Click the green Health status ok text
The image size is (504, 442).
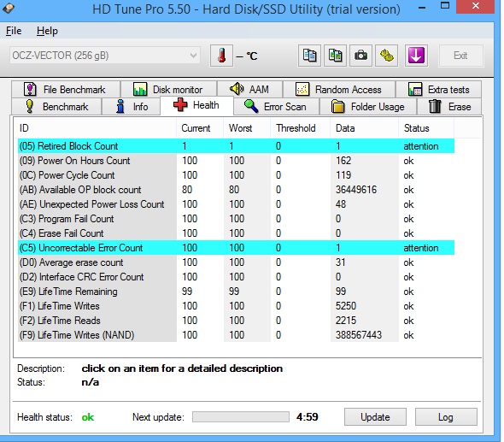[88, 417]
